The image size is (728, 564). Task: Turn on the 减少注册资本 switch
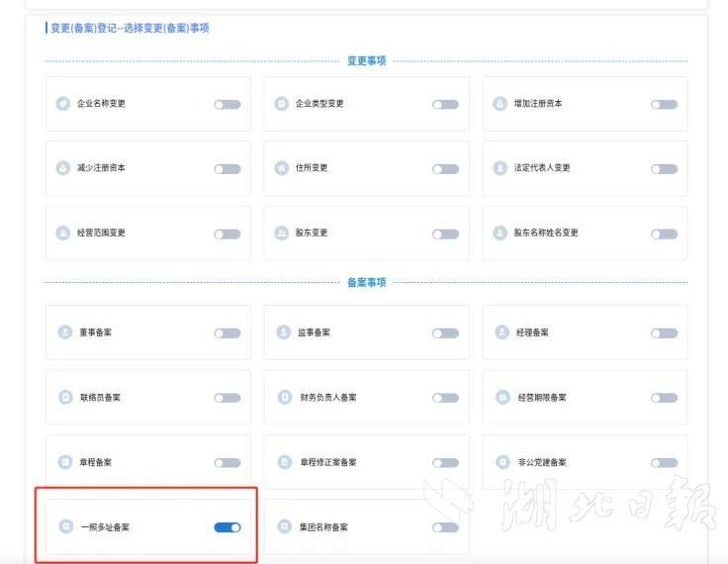[227, 169]
